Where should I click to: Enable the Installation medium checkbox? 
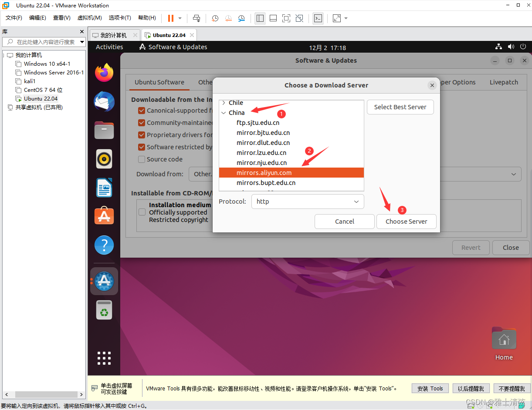point(142,212)
